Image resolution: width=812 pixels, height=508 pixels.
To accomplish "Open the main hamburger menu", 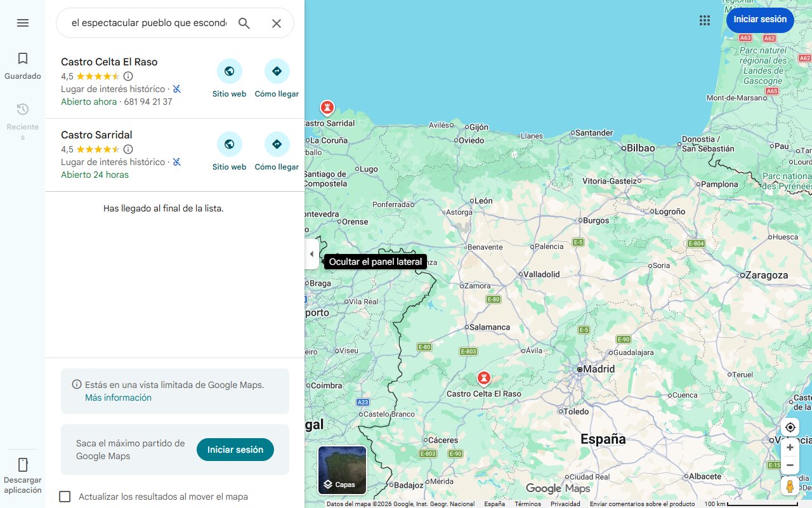I will pos(23,23).
